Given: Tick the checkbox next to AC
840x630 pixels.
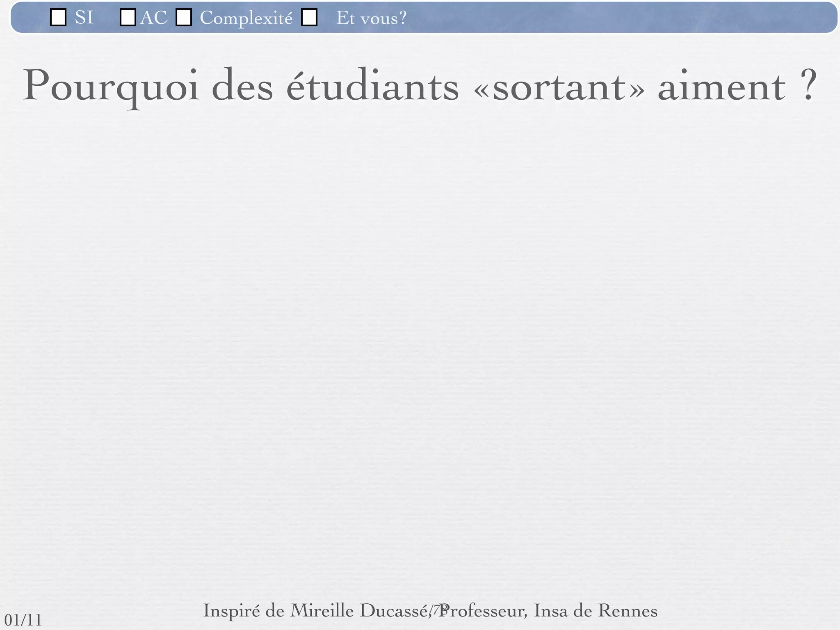Looking at the screenshot, I should coord(128,18).
